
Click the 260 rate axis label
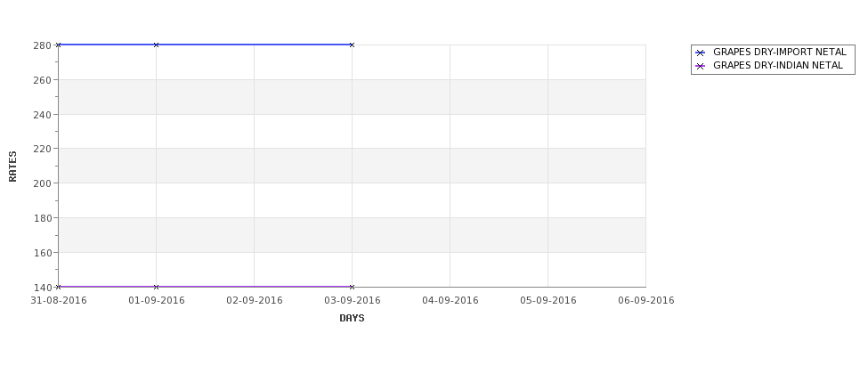click(x=42, y=80)
